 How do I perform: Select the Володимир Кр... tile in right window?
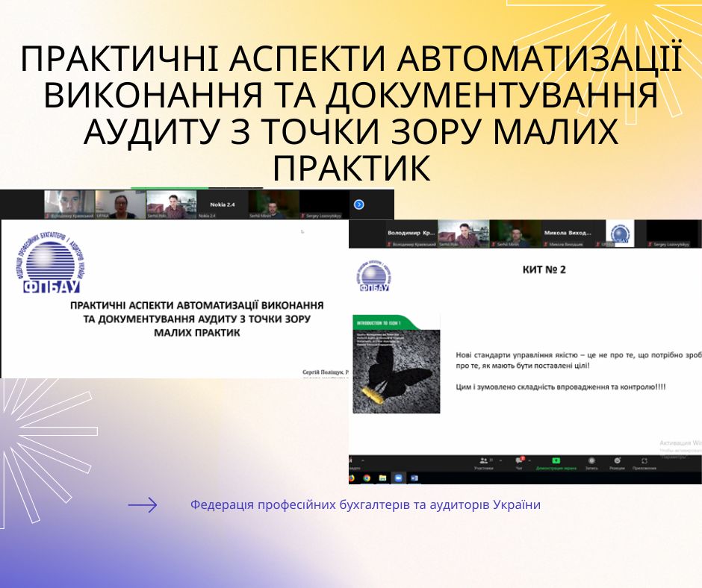click(411, 234)
